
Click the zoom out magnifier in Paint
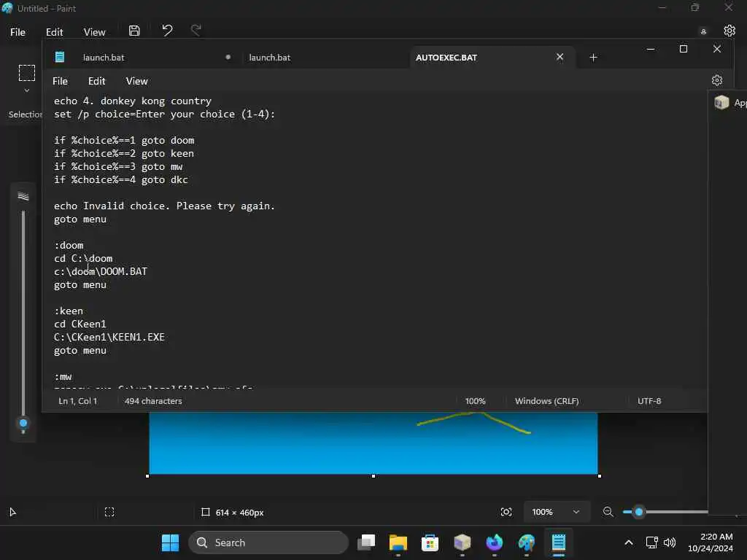click(x=608, y=512)
